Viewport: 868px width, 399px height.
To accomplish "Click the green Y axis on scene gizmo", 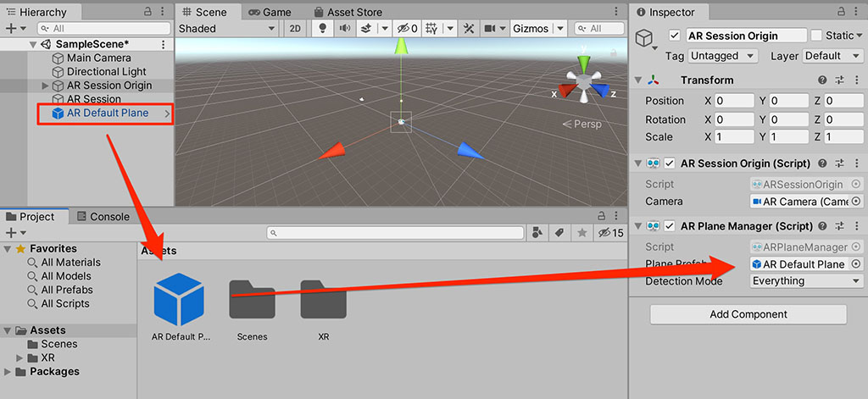I will [583, 62].
